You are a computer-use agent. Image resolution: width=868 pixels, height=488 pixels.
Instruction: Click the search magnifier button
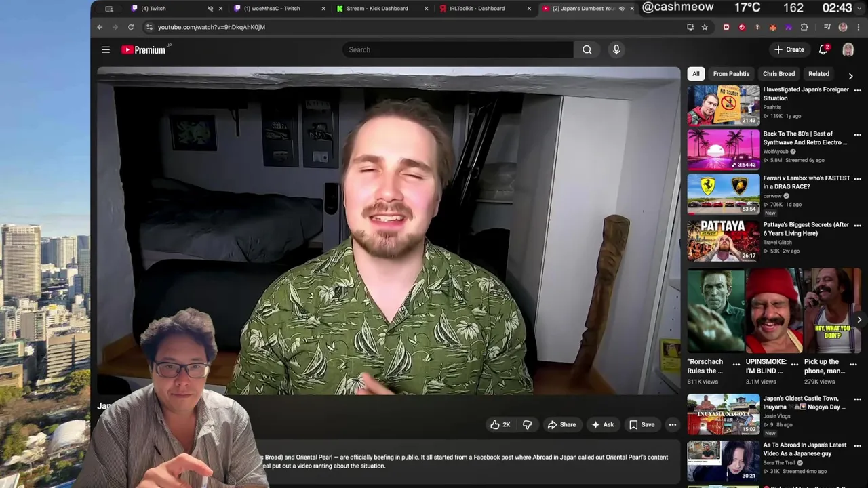[x=587, y=49]
